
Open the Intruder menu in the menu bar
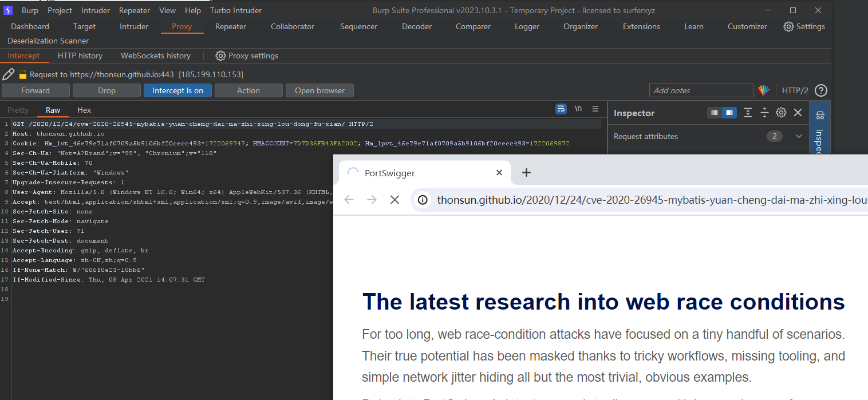(96, 10)
